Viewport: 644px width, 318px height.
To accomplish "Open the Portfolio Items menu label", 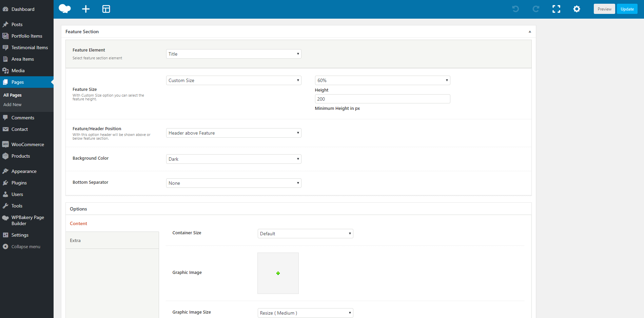I will (27, 36).
